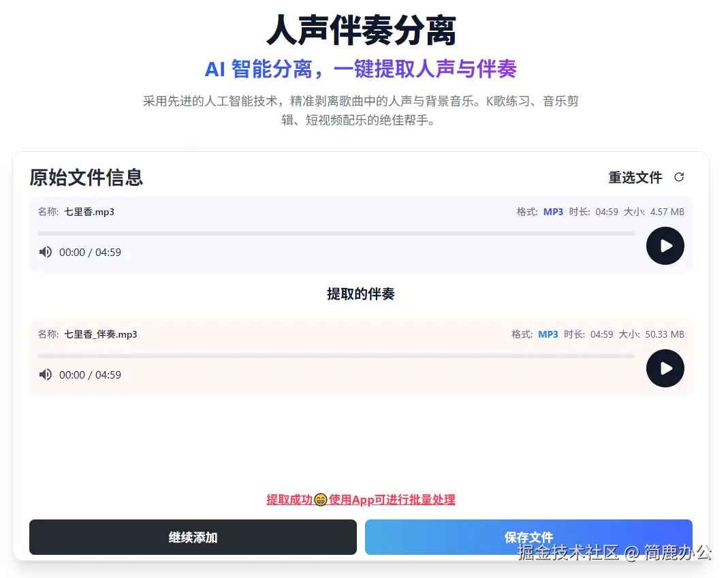Play the original 七里香.mp3 audio
Image resolution: width=728 pixels, height=578 pixels.
point(665,246)
